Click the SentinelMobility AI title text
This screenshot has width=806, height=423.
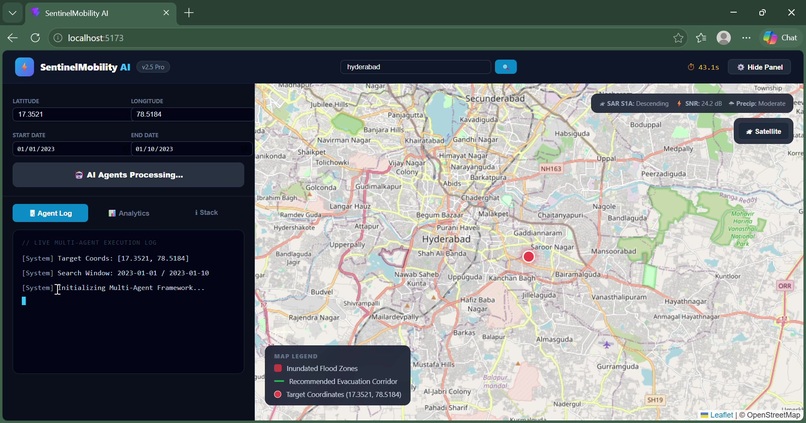pyautogui.click(x=85, y=67)
